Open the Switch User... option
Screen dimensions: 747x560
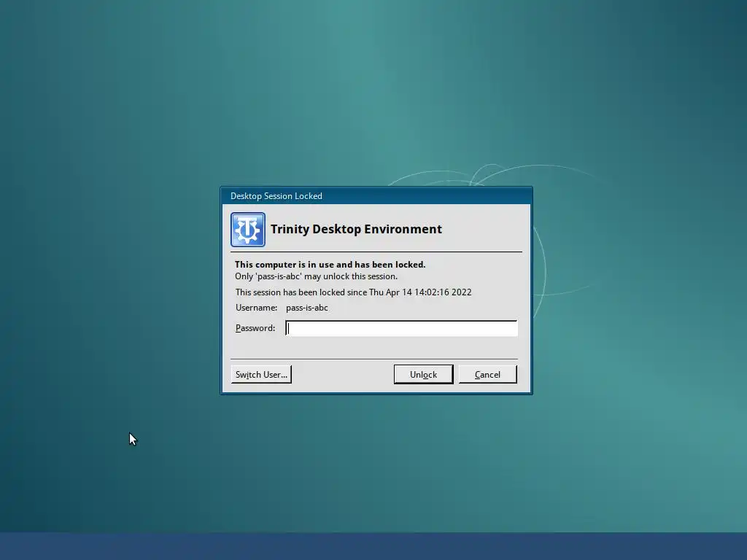(x=261, y=374)
